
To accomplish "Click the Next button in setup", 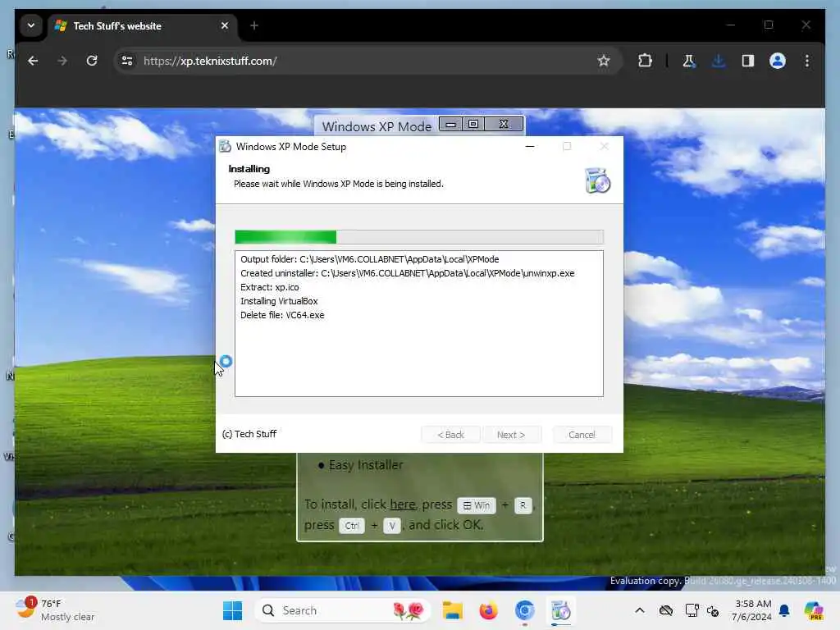I will pyautogui.click(x=511, y=435).
